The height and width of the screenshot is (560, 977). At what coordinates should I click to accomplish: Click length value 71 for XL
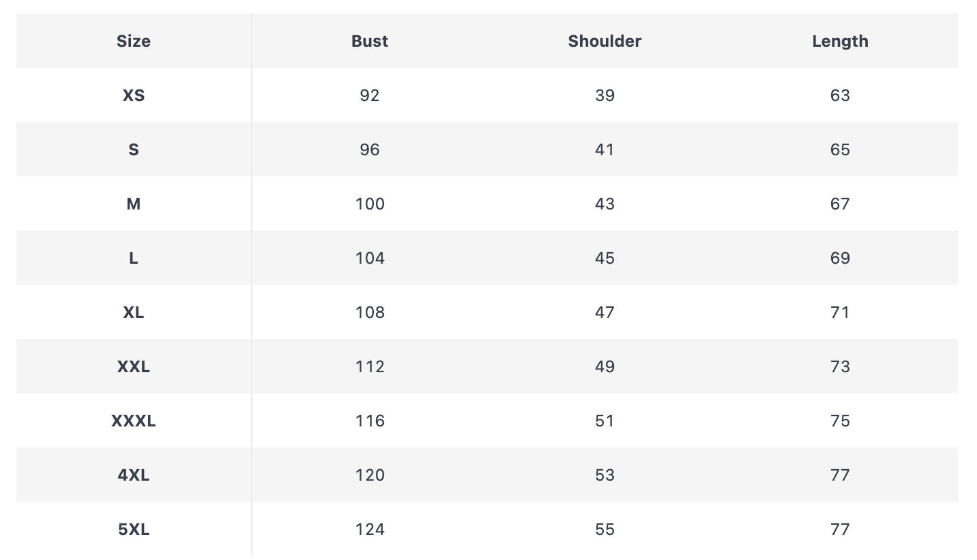(x=840, y=313)
